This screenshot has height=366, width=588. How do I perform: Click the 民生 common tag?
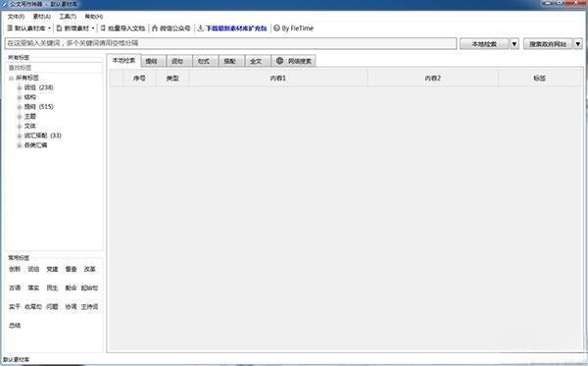(52, 288)
